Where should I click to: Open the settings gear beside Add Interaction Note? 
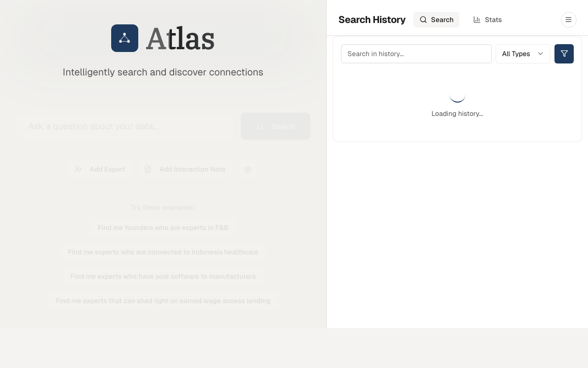click(x=248, y=169)
